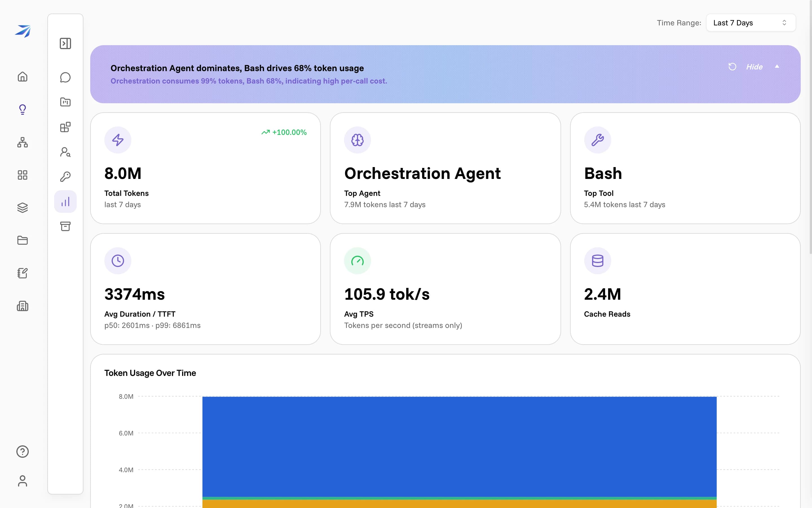
Task: Open the chat bubble icon
Action: 65,77
